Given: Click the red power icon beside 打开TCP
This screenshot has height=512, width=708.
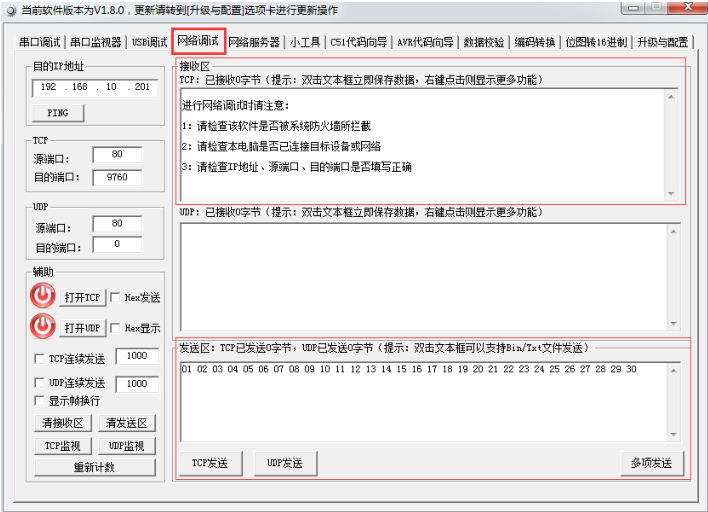Looking at the screenshot, I should click(43, 297).
